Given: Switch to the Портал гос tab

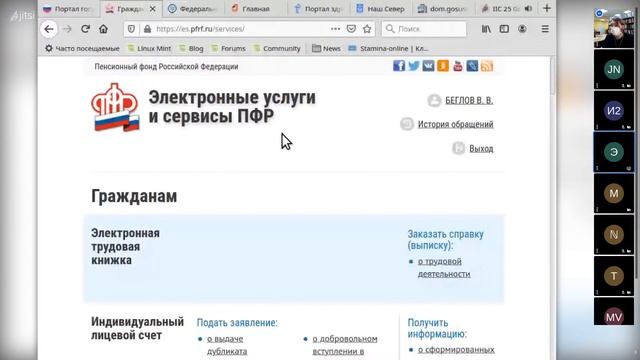Looking at the screenshot, I should (69, 9).
